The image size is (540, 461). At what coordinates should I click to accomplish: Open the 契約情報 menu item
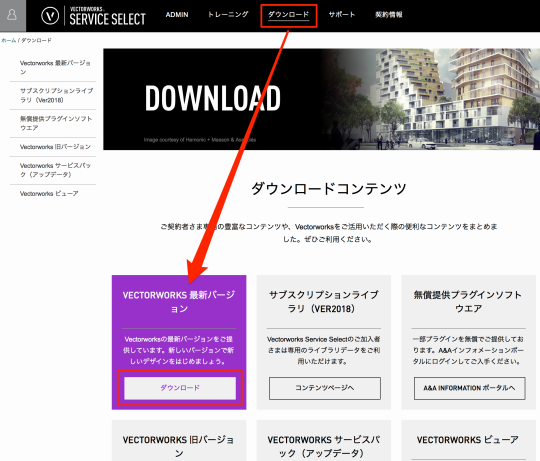(x=388, y=14)
